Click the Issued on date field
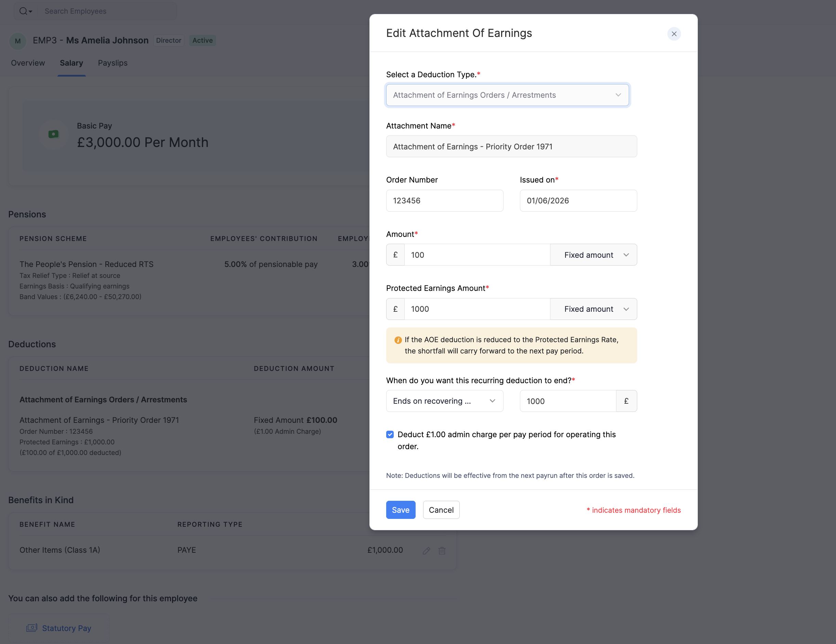 578,200
